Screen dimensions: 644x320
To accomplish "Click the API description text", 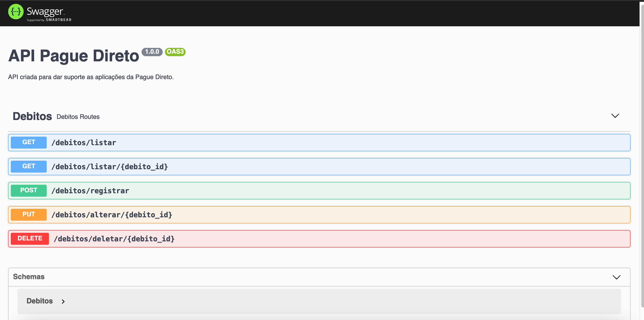I will point(91,77).
